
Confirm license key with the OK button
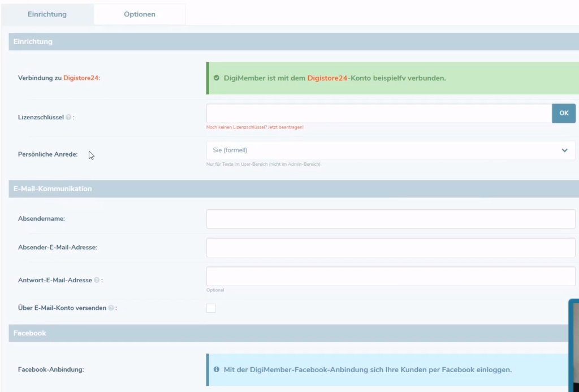point(564,114)
